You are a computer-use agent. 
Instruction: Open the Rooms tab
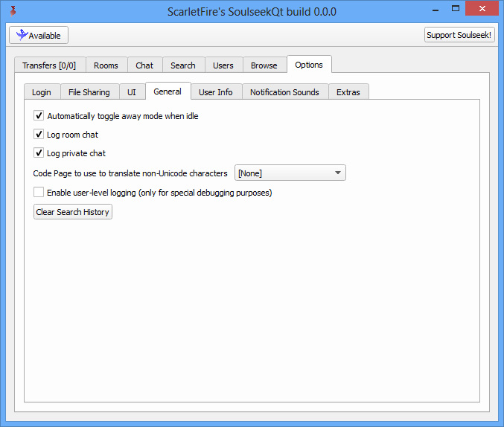[106, 65]
